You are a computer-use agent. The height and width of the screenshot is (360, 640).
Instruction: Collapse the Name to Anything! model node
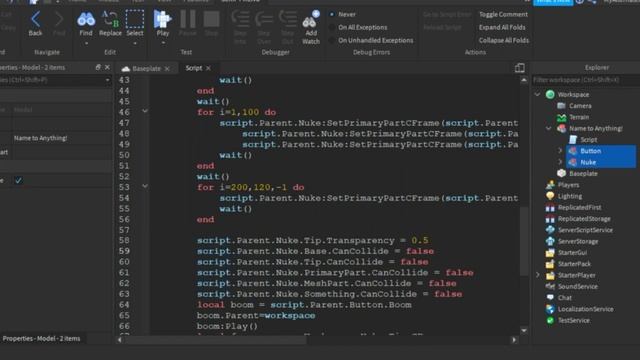pyautogui.click(x=548, y=128)
